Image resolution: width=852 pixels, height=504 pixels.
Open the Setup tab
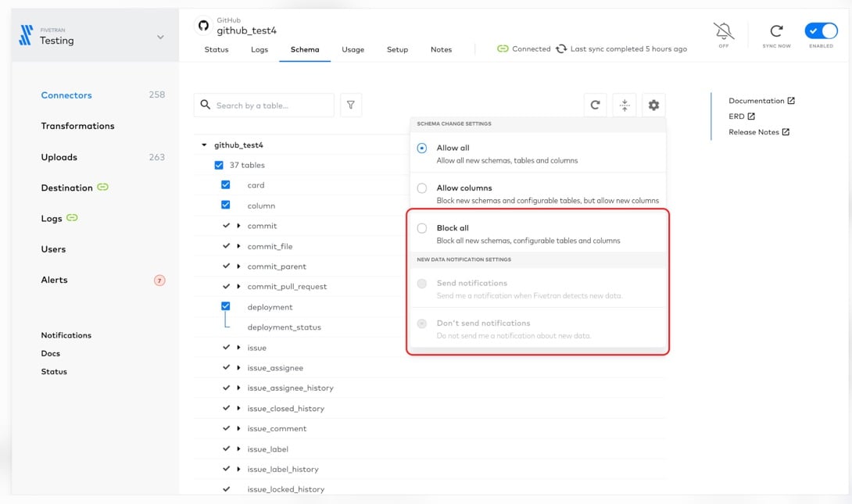tap(397, 49)
